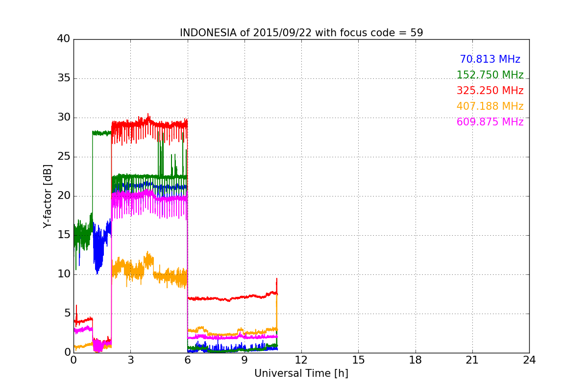Click the y-axis tick label 5
The height and width of the screenshot is (392, 588).
[x=67, y=314]
